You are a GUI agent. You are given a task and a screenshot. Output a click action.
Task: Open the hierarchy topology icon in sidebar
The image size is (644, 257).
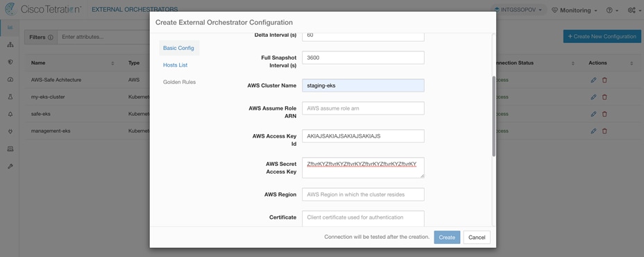(x=10, y=44)
